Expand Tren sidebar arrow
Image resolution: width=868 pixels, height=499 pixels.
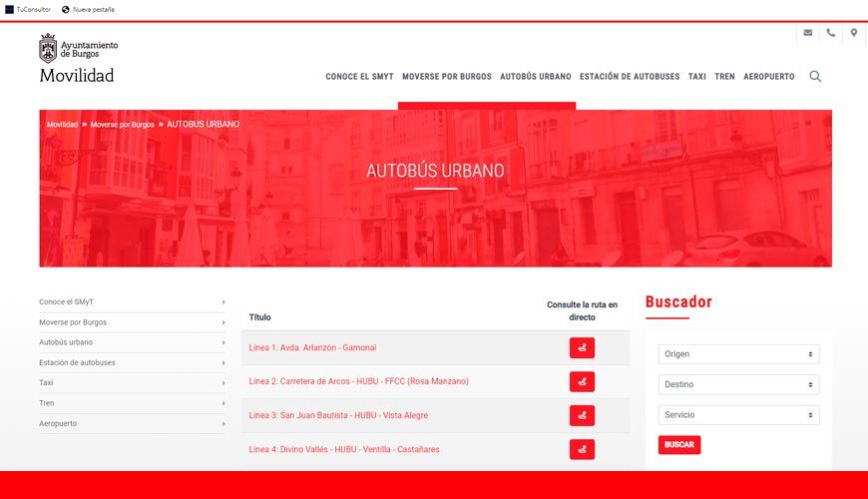click(x=223, y=403)
